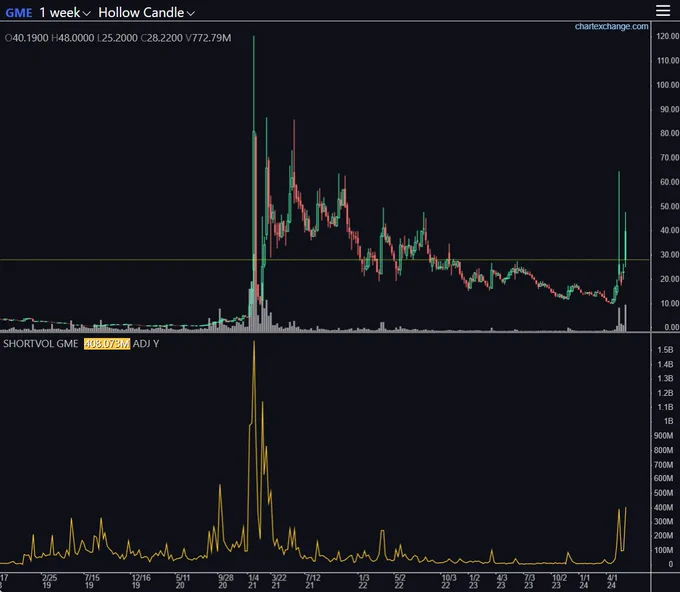Click the 10/3 22 date label

[448, 582]
